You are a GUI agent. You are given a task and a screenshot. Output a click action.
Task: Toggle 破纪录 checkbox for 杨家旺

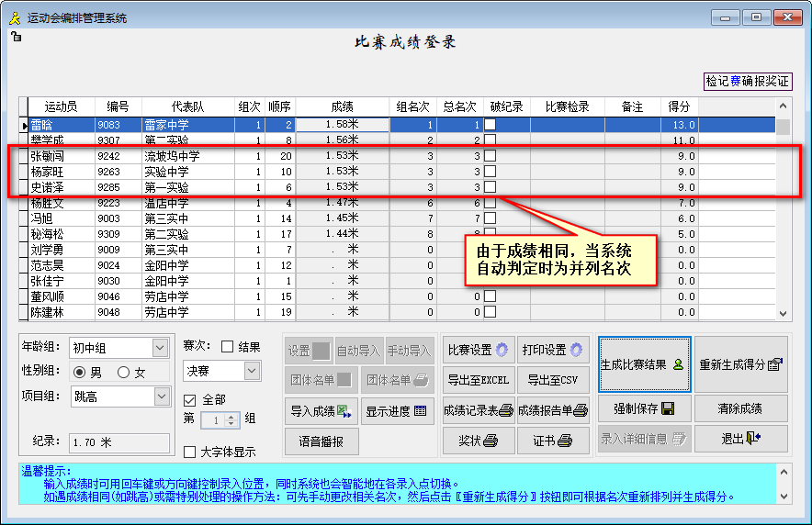tap(490, 172)
